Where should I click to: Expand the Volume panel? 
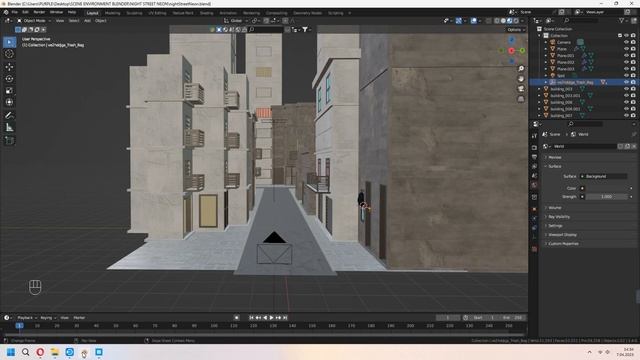coord(554,208)
